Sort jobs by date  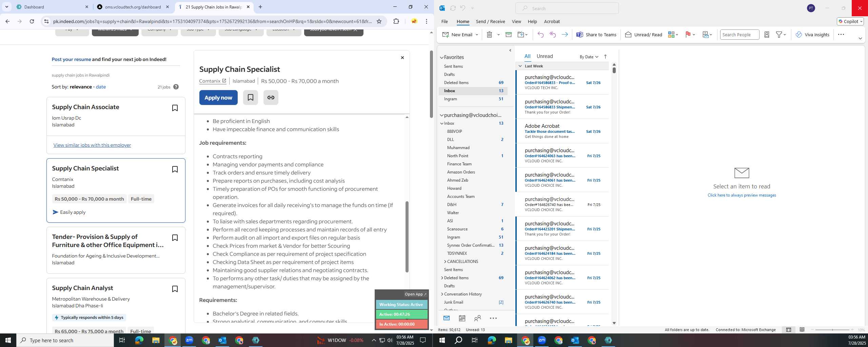point(101,87)
